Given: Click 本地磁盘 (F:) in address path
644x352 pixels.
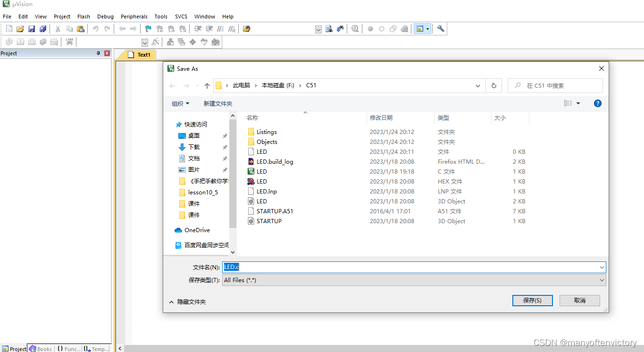Looking at the screenshot, I should pyautogui.click(x=278, y=85).
